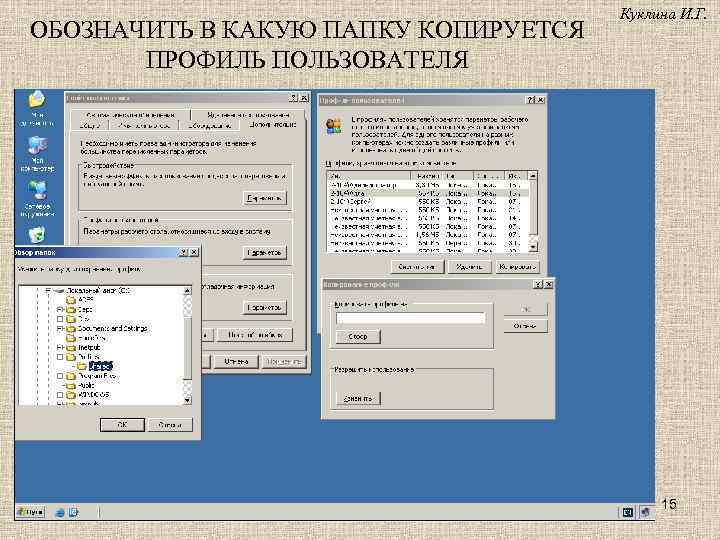Click the Internet Explorer quick launch icon

tap(60, 512)
